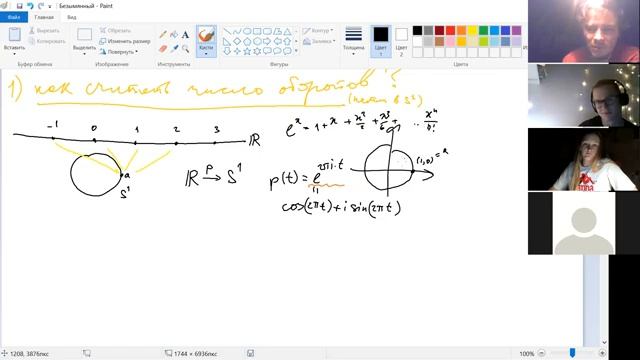The image size is (640, 360).
Task: Choose the dark red color swatch
Action: point(439,31)
